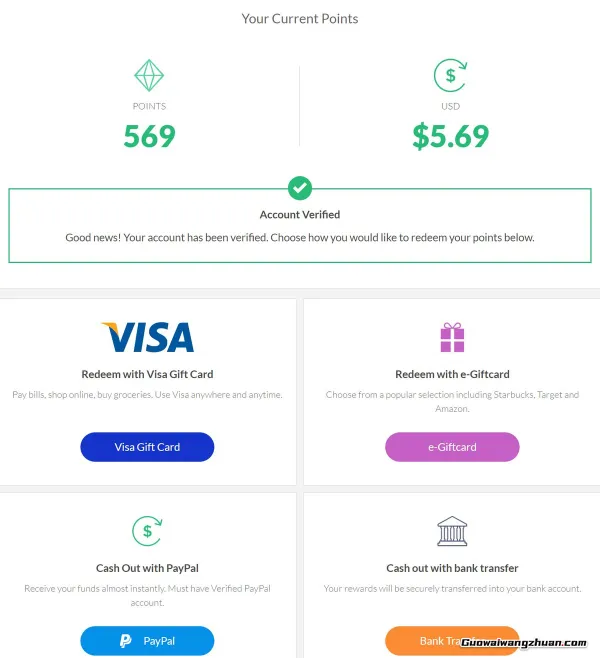Click the 569 points value
Viewport: 600px width, 658px height.
coord(149,136)
